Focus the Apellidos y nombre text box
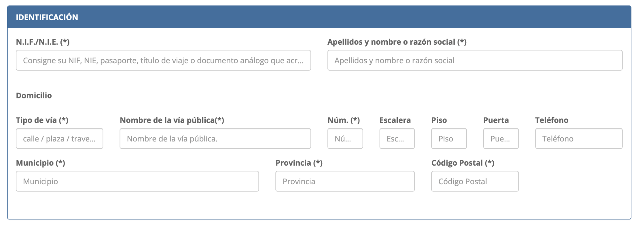Viewport: 644px width, 226px height. pos(475,60)
